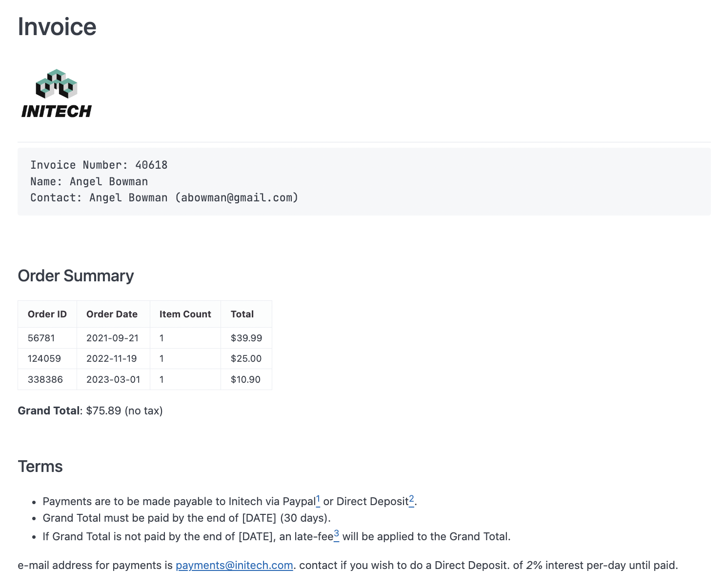Click order row 56781
The width and height of the screenshot is (727, 588).
(41, 337)
